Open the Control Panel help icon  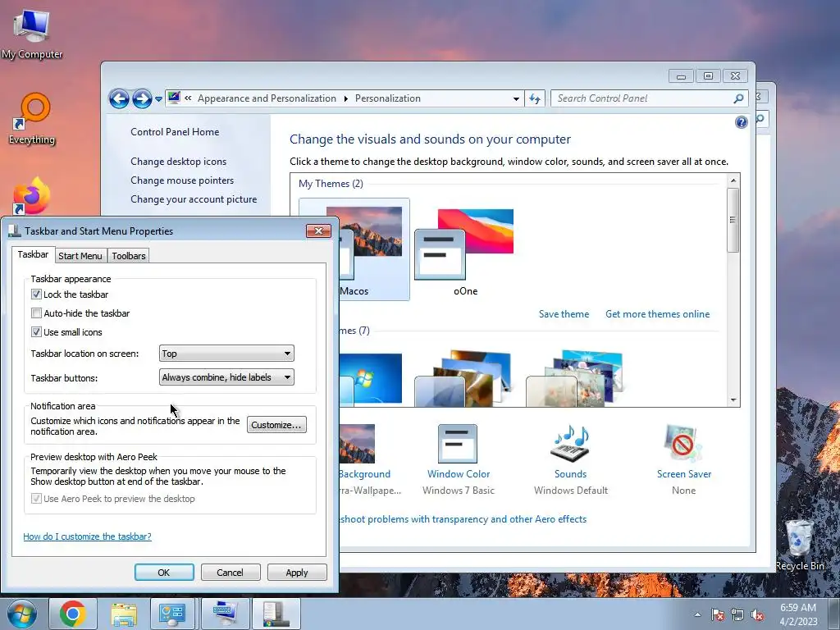point(741,123)
